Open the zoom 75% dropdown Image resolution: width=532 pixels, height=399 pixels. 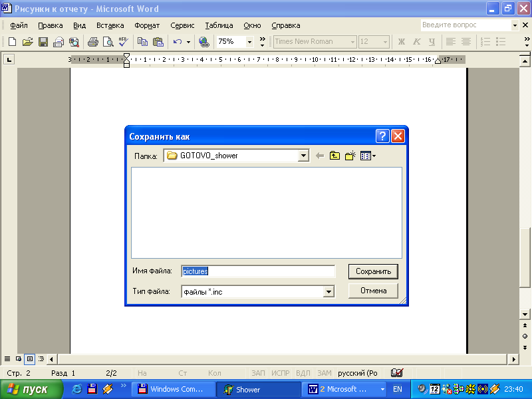pos(250,42)
